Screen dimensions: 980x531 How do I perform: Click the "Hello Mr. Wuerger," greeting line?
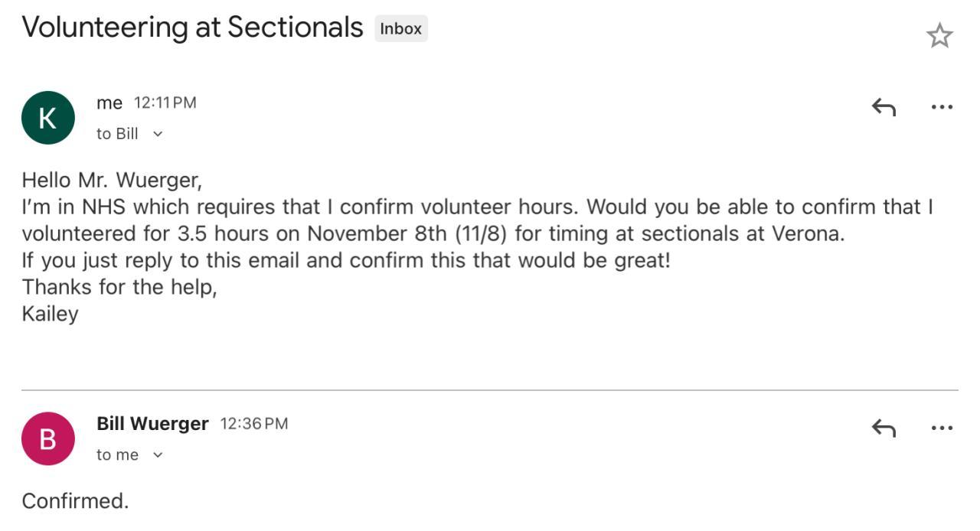tap(112, 181)
